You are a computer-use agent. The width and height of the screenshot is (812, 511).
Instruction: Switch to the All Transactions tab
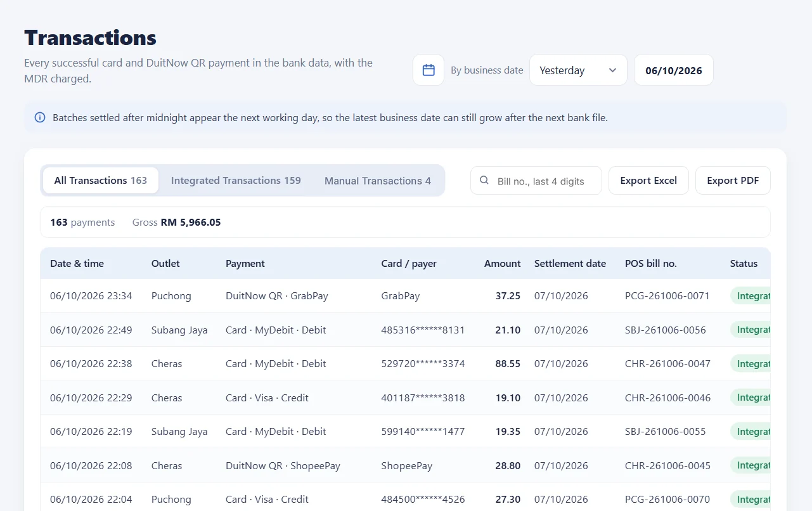[101, 181]
